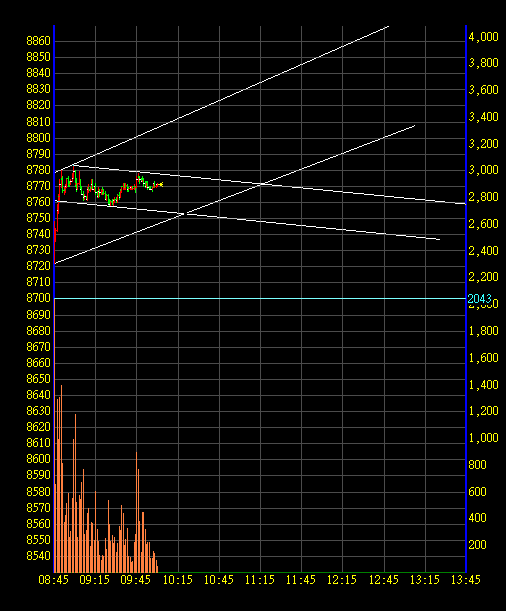Select the cyan horizontal line at 8700
The height and width of the screenshot is (611, 506).
point(260,298)
